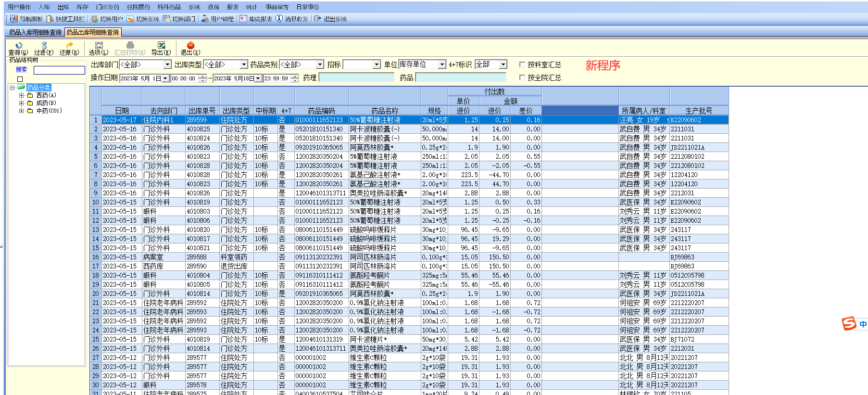The height and width of the screenshot is (395, 868).
Task: Expand the 西药(A) tree node
Action: click(x=21, y=95)
